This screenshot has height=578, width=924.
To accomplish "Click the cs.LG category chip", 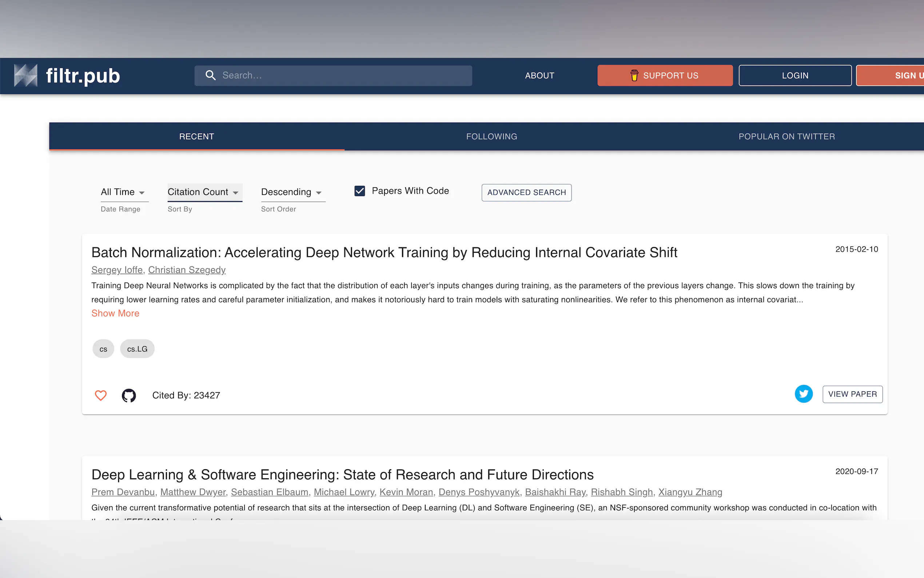I will point(137,349).
